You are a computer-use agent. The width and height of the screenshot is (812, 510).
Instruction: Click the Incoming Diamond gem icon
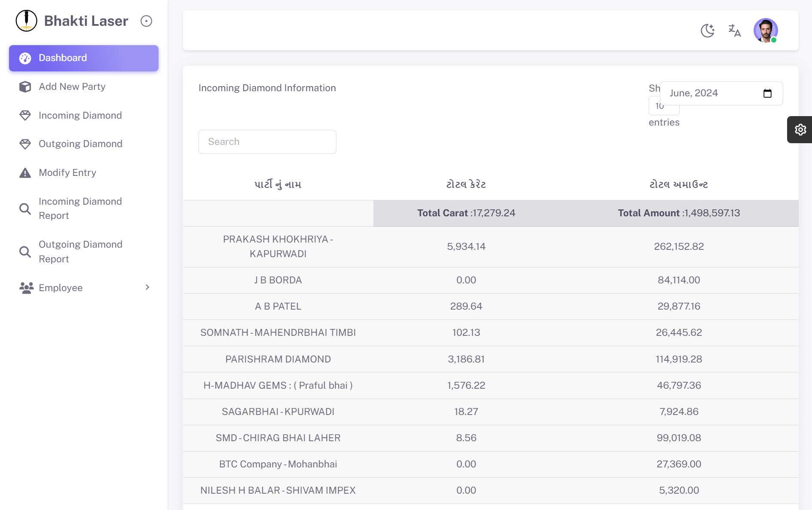coord(25,115)
